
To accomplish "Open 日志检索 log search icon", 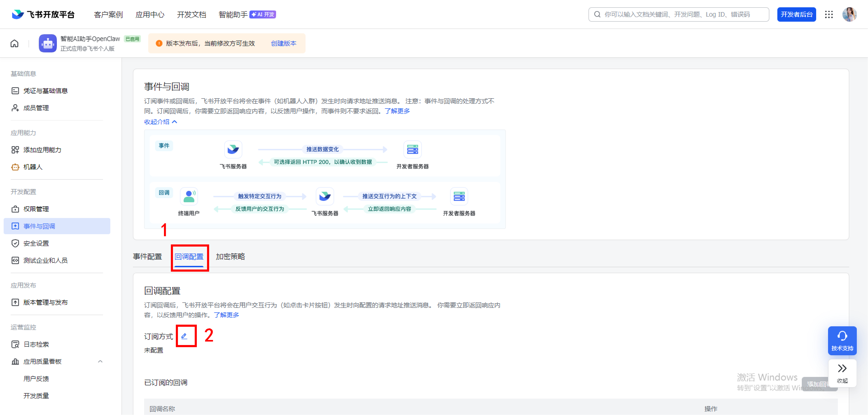I will (15, 344).
